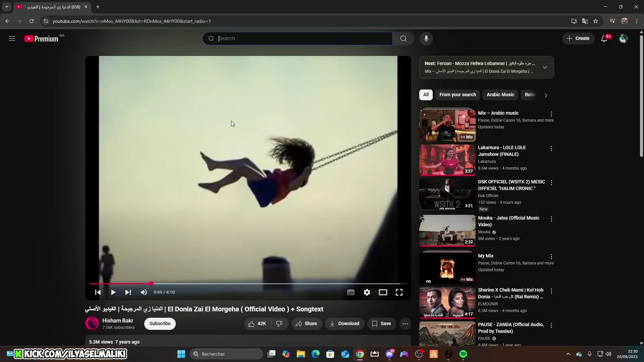The image size is (644, 362).
Task: Go to YouTube Premium home logo
Action: point(41,39)
